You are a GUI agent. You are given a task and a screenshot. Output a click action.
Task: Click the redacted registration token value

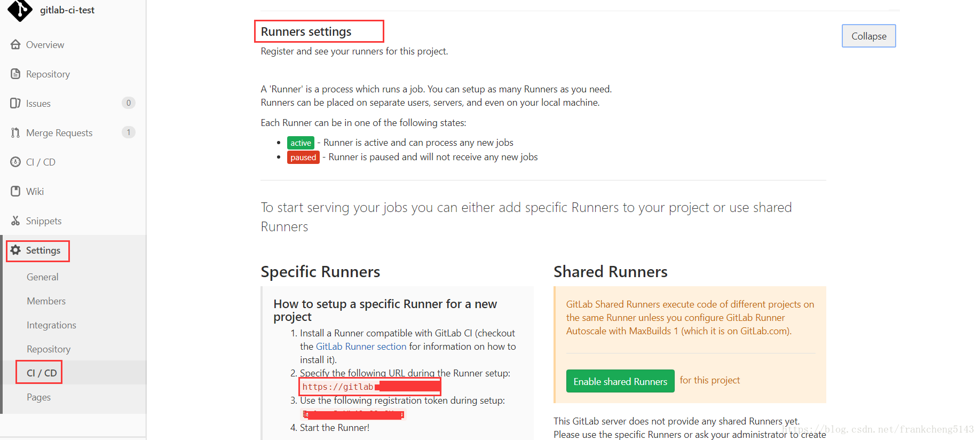(x=353, y=414)
